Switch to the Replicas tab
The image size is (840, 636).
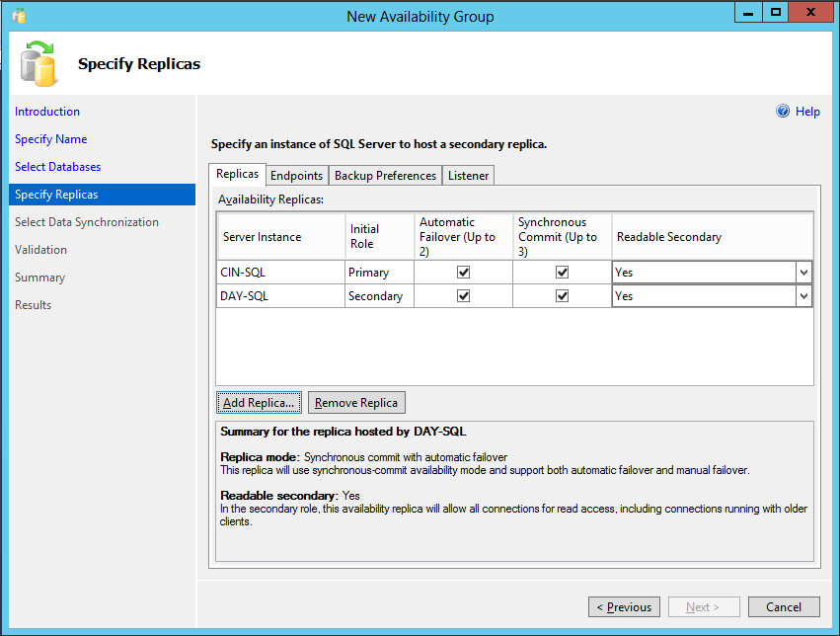tap(237, 174)
